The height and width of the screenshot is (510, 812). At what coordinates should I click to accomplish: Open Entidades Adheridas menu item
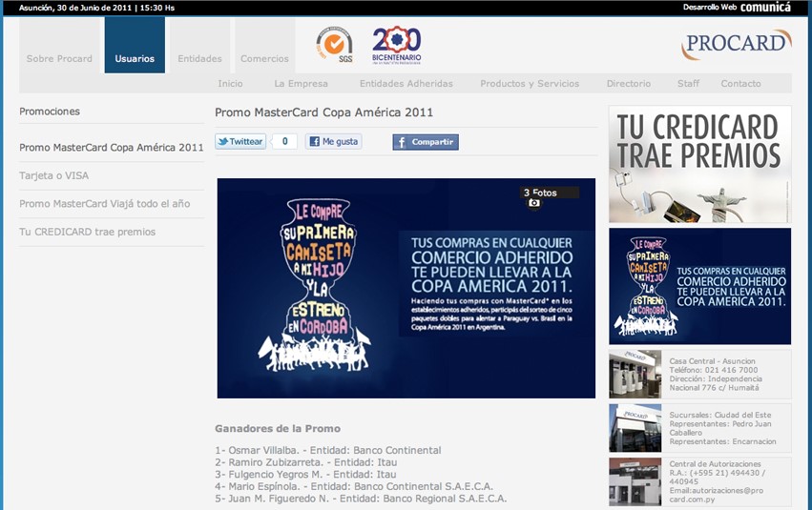[x=406, y=83]
